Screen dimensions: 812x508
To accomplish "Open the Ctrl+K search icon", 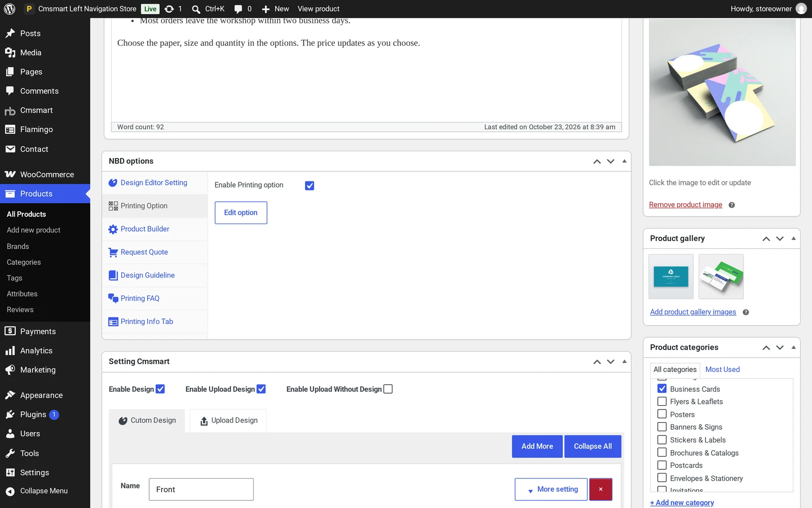I will pyautogui.click(x=196, y=9).
